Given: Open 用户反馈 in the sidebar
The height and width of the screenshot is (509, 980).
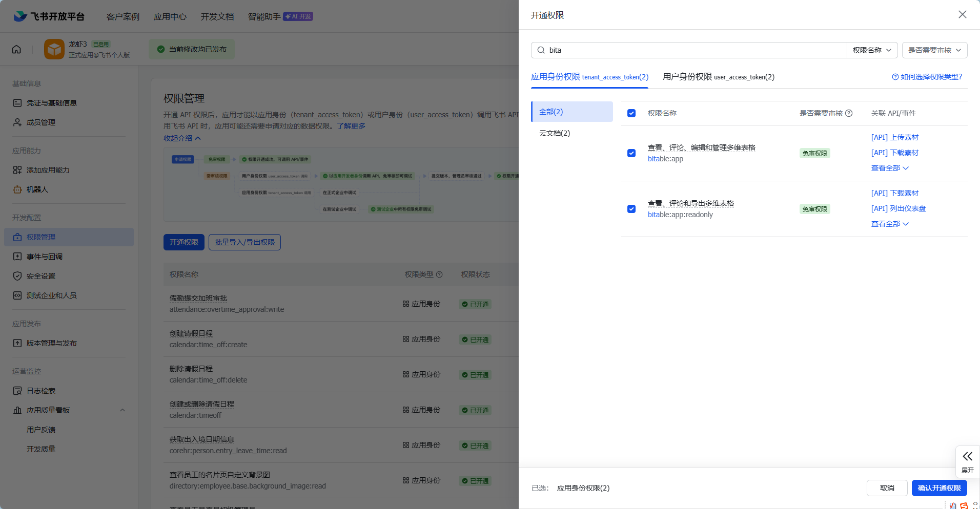Looking at the screenshot, I should coord(41,430).
